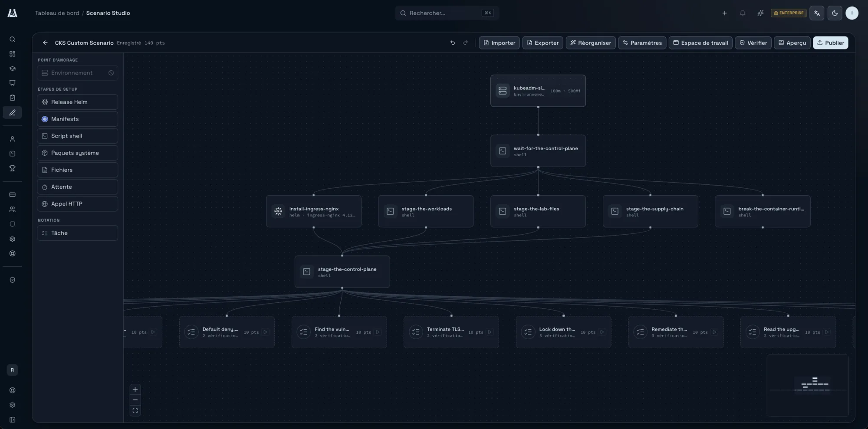Screen dimensions: 868x429
Task: Click the canvas minimap thumbnail
Action: point(808,385)
